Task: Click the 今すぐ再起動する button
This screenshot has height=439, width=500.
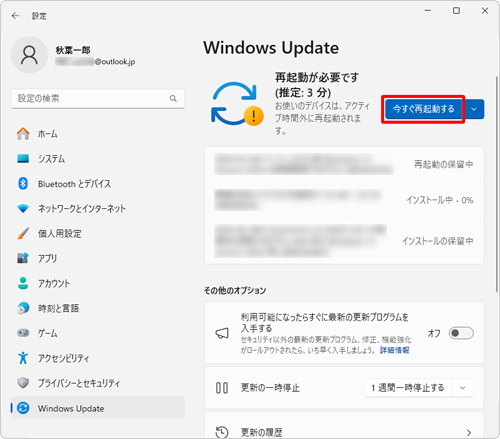Action: tap(423, 109)
